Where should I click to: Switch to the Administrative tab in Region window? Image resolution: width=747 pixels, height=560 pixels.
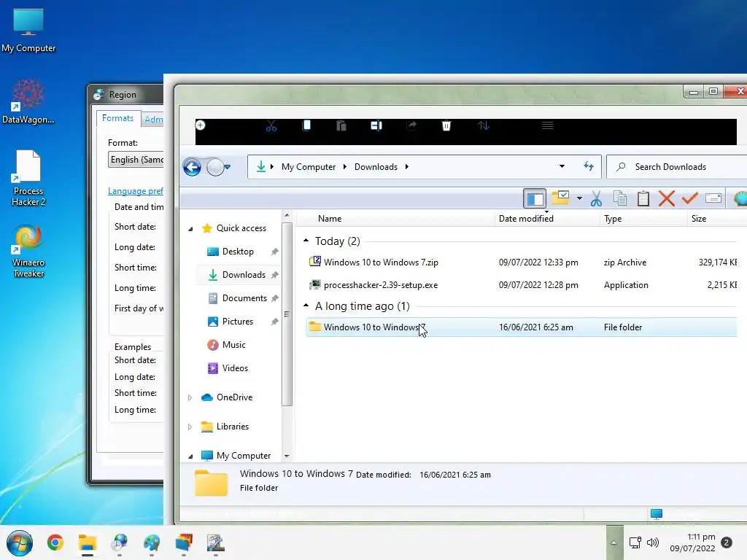pyautogui.click(x=153, y=120)
